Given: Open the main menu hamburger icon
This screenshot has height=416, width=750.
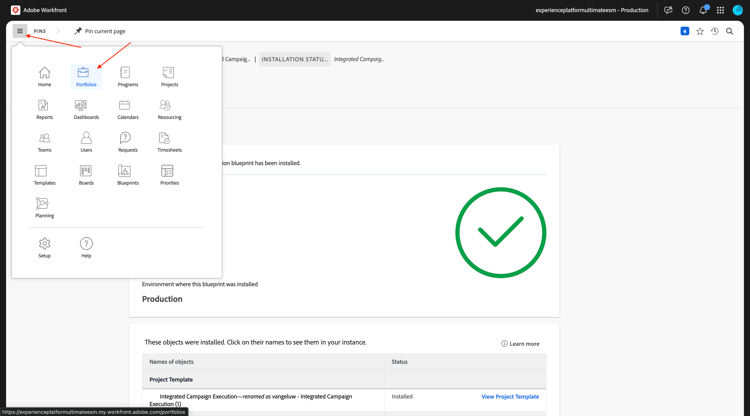Looking at the screenshot, I should (20, 31).
